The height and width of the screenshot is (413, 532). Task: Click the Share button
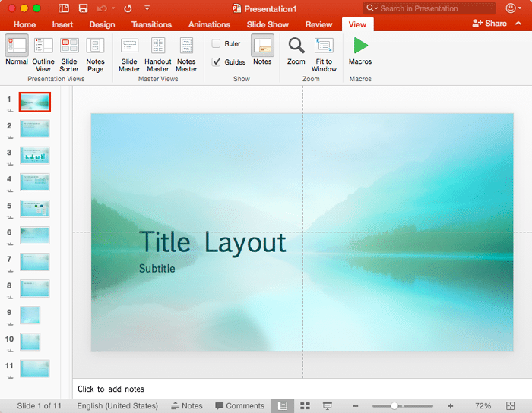click(x=489, y=23)
